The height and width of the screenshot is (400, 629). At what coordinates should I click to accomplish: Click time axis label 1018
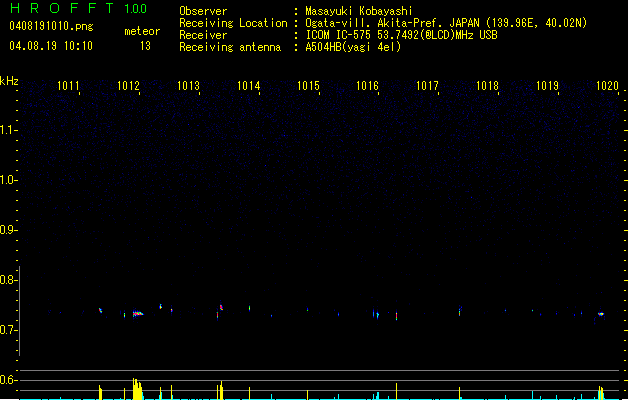pos(487,86)
